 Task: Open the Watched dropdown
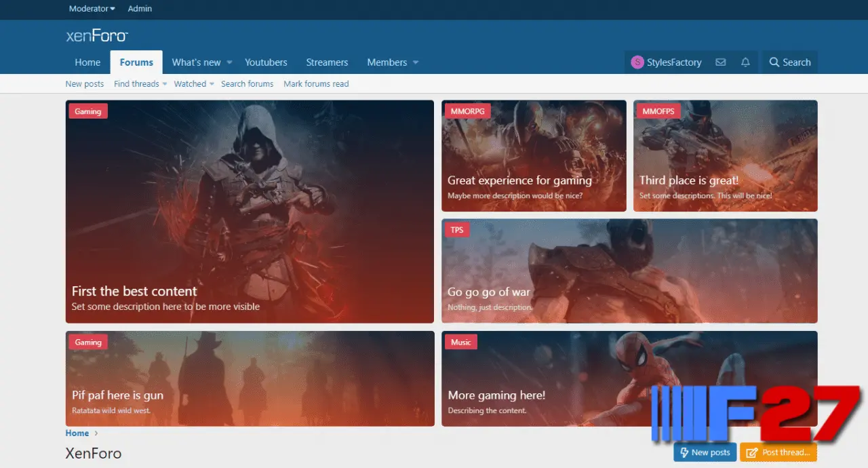click(x=194, y=84)
